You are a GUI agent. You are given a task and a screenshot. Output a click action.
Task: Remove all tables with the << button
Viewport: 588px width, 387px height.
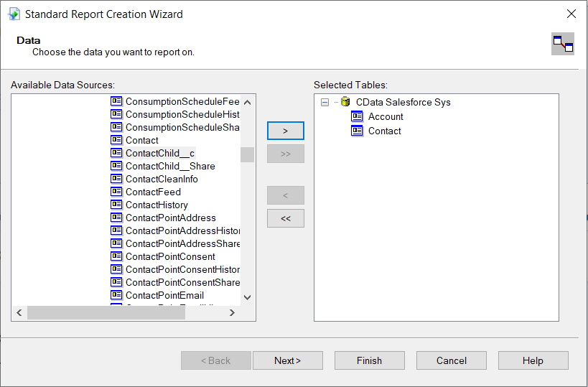(x=285, y=218)
